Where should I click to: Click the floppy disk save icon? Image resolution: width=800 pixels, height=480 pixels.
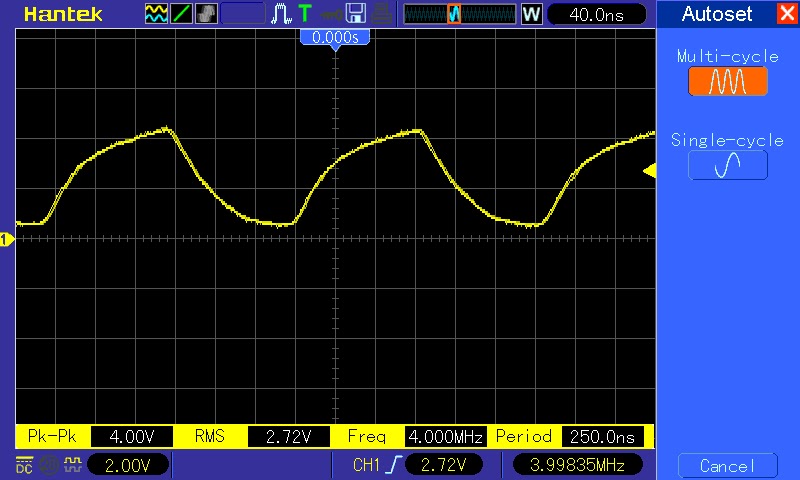tap(356, 14)
